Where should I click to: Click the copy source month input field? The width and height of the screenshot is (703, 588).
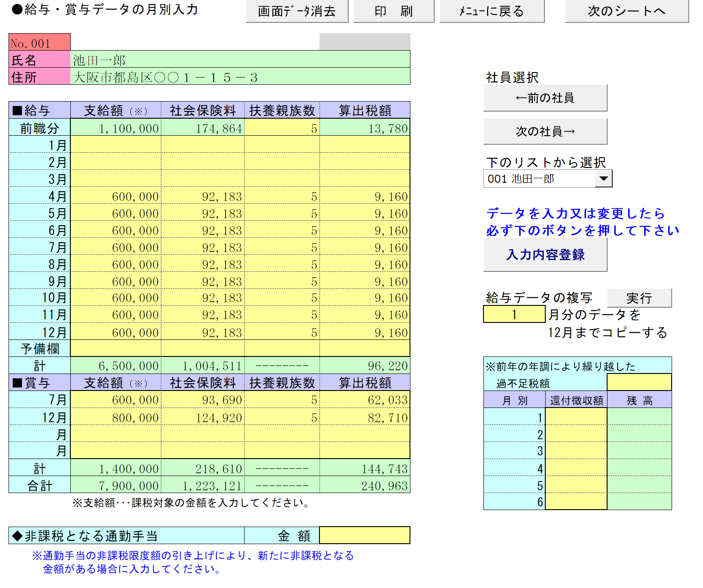(x=514, y=314)
